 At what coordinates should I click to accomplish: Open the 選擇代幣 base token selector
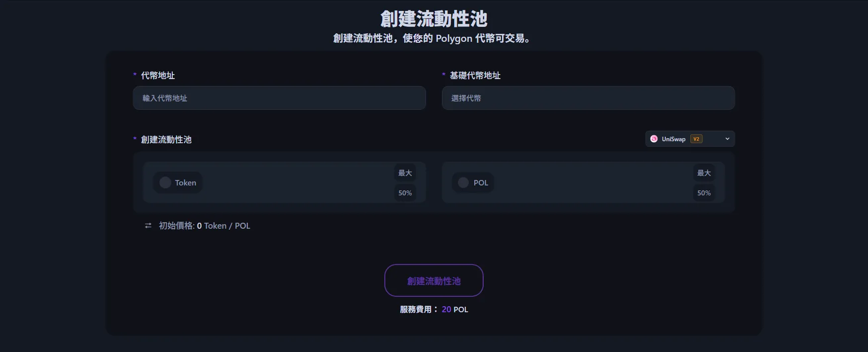click(588, 98)
